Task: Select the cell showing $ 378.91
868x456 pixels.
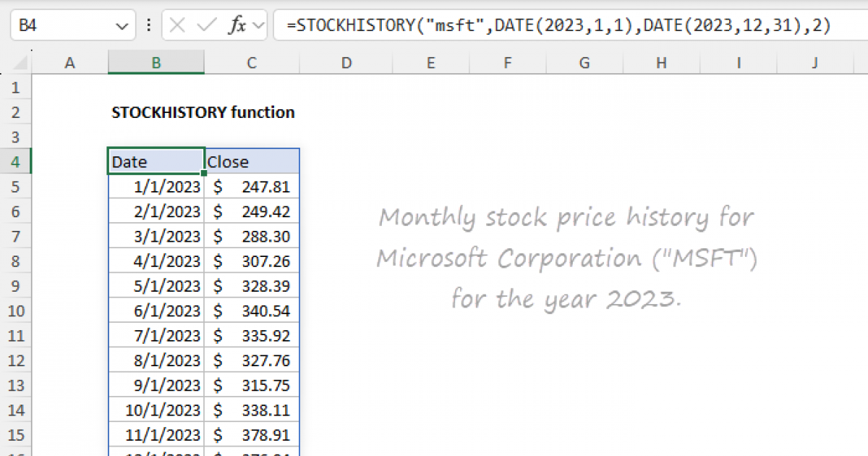Action: pyautogui.click(x=251, y=434)
